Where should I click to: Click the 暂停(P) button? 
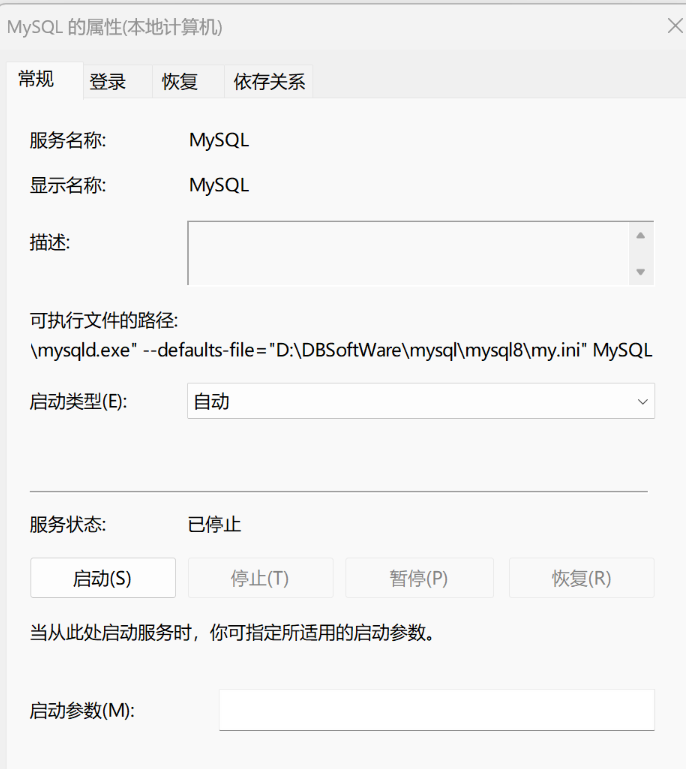(419, 578)
